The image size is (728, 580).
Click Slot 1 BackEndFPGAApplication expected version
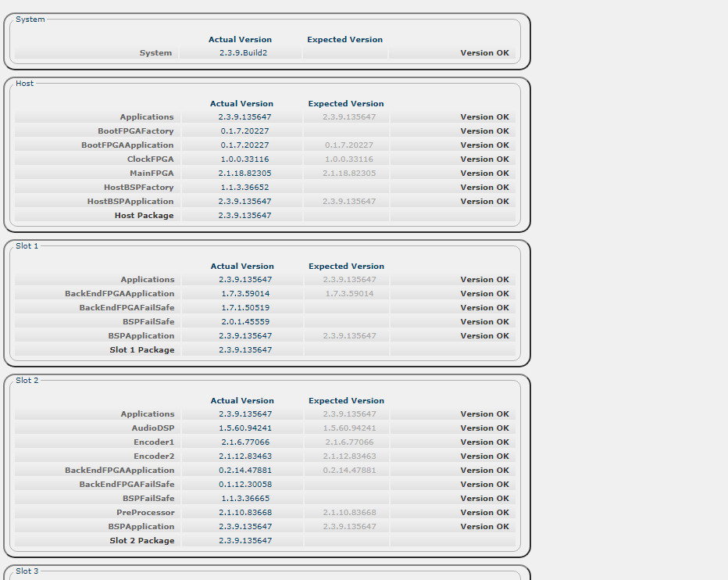pyautogui.click(x=349, y=294)
